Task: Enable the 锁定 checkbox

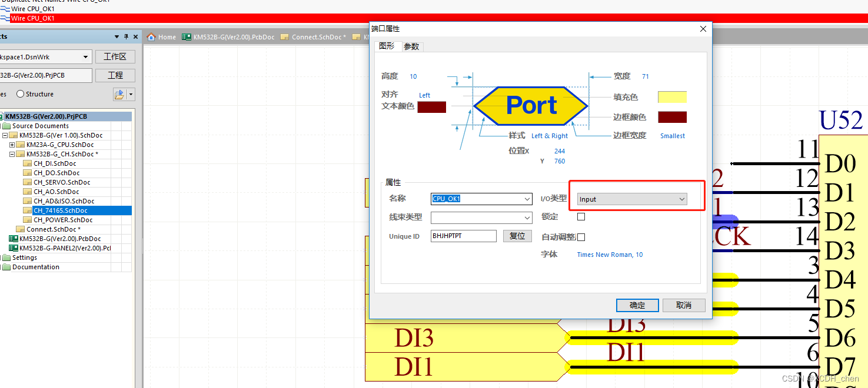Action: (581, 216)
